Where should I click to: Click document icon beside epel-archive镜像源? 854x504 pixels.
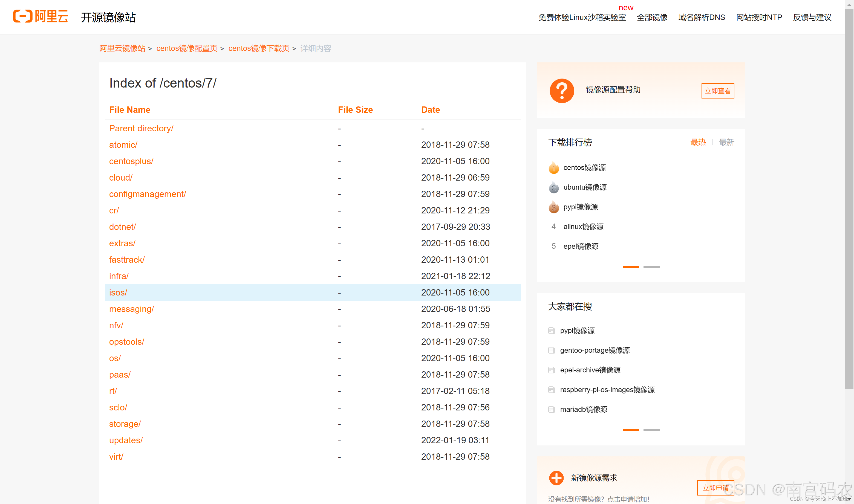pyautogui.click(x=551, y=370)
